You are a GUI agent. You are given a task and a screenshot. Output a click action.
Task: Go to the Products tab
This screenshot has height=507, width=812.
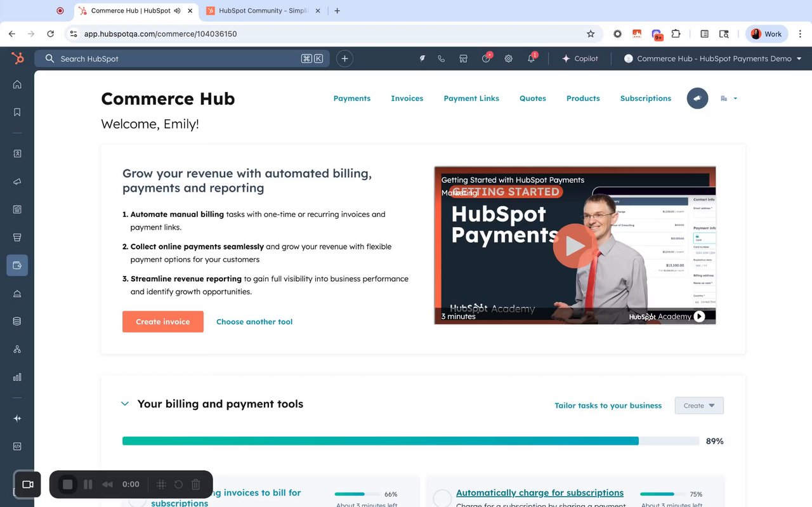click(x=583, y=98)
